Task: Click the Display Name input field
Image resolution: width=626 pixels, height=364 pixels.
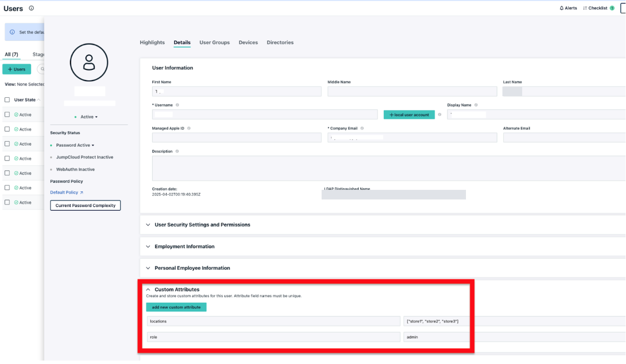Action: pyautogui.click(x=536, y=114)
